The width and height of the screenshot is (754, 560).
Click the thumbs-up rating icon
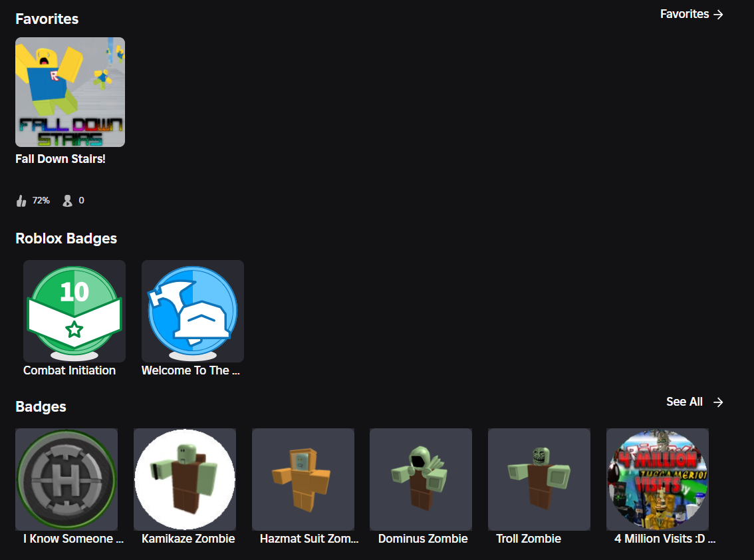pos(21,201)
